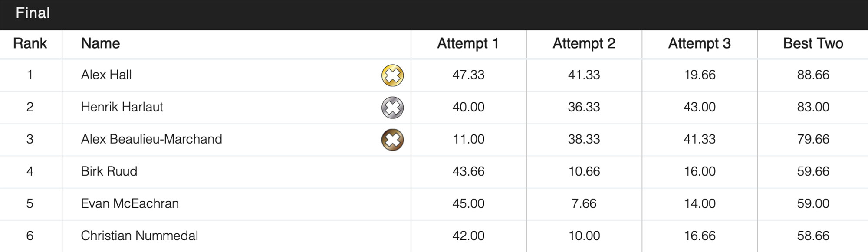This screenshot has width=868, height=252.
Task: Click the Rank column header
Action: click(30, 43)
